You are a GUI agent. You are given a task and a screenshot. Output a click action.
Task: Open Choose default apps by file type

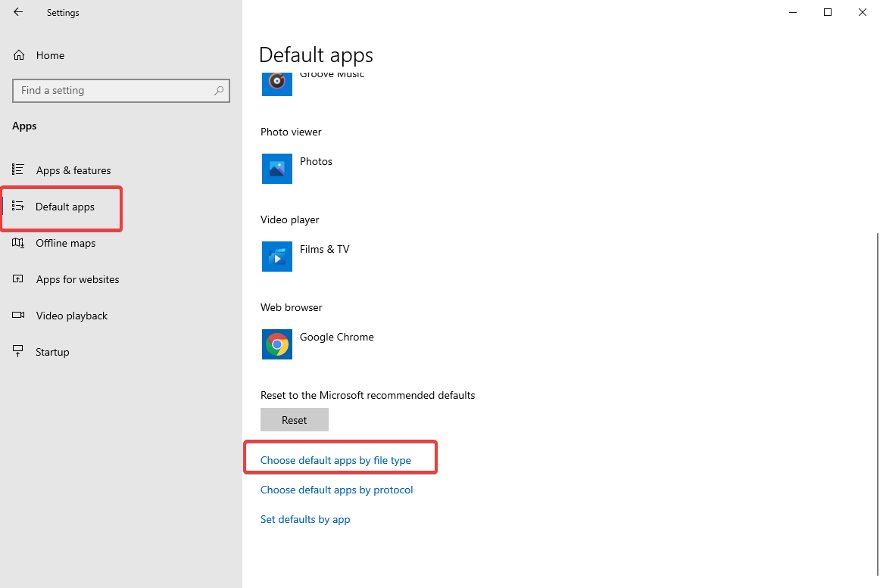point(335,459)
